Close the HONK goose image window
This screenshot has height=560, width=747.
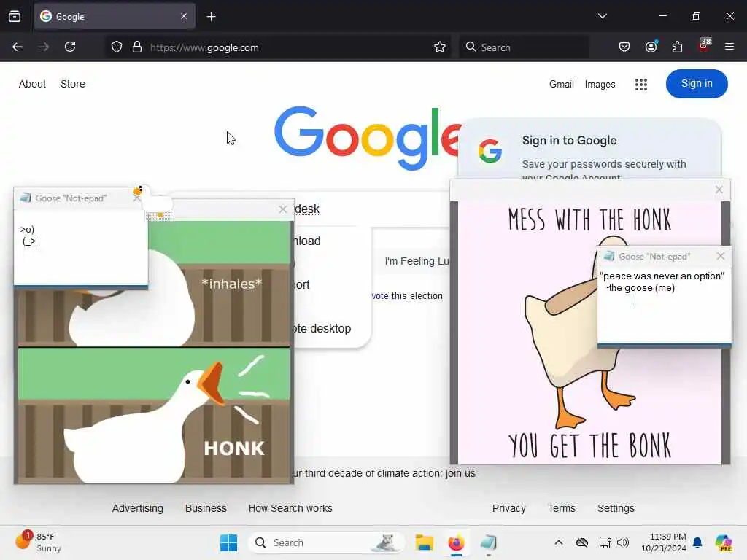(283, 209)
